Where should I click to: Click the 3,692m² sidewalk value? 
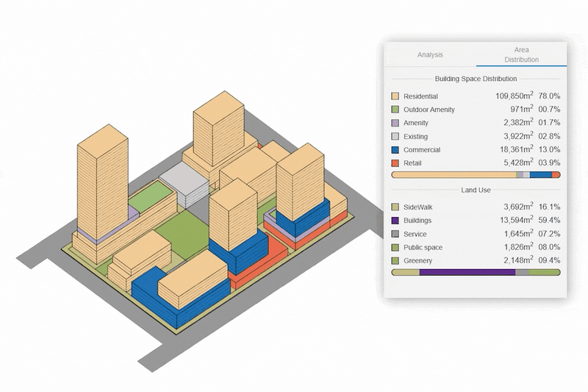518,207
